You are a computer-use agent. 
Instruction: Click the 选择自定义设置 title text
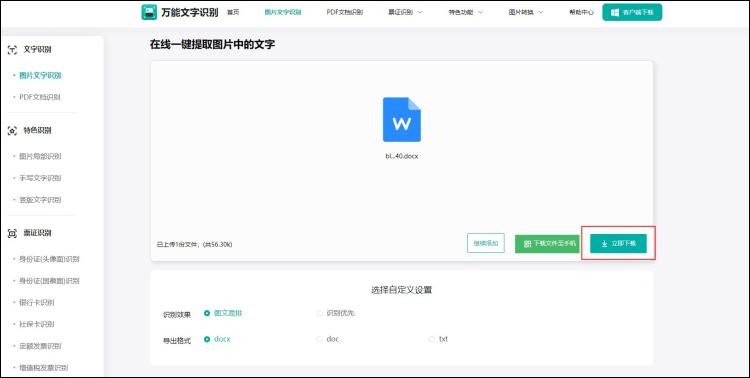click(x=402, y=289)
